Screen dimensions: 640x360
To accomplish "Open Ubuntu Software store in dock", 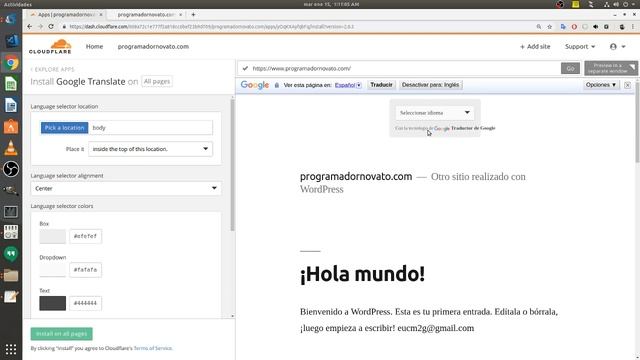I will tap(11, 127).
